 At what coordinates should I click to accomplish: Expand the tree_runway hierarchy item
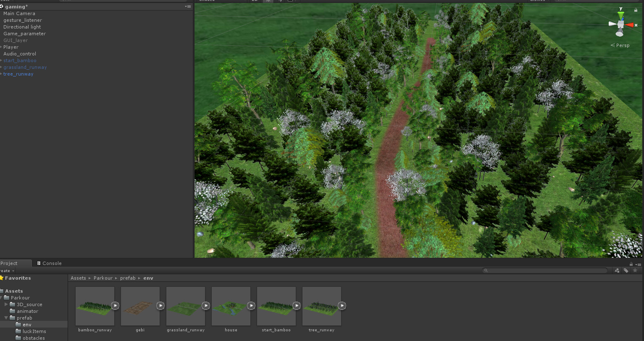click(1, 74)
